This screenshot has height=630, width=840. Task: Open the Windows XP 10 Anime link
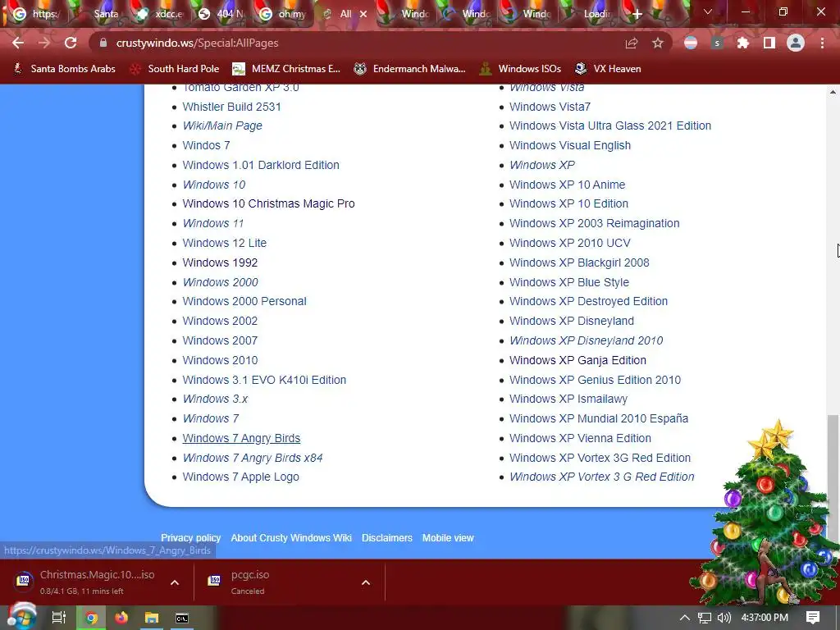click(x=568, y=185)
